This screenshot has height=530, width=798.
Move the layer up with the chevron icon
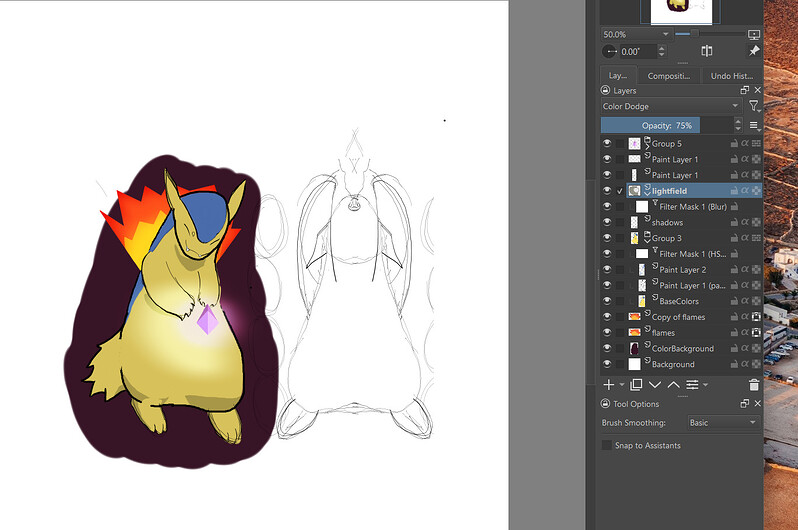673,385
